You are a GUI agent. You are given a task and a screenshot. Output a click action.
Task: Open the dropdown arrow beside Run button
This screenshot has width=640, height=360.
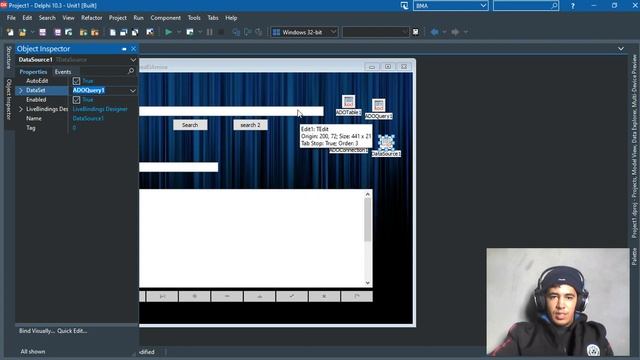tap(178, 32)
